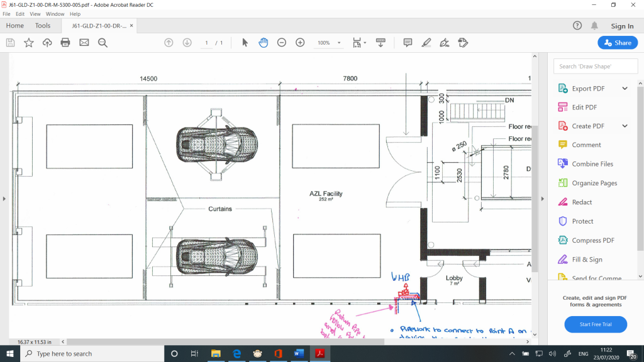The image size is (644, 362).
Task: Activate the hand pan tool
Action: tap(264, 43)
